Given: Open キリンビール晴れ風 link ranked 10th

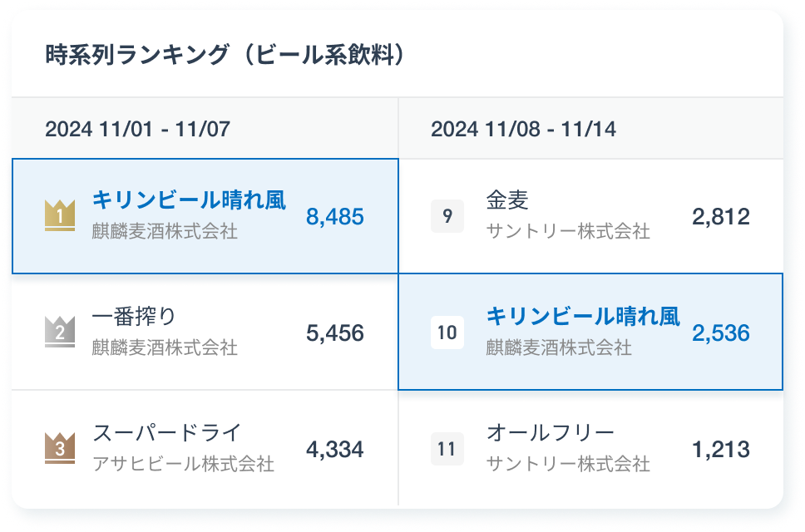Looking at the screenshot, I should 583,317.
